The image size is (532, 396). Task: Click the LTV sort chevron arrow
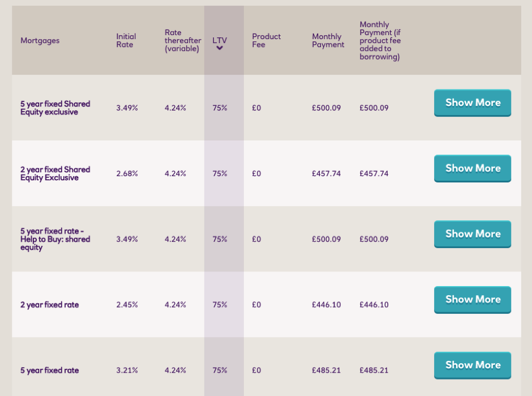[x=220, y=48]
